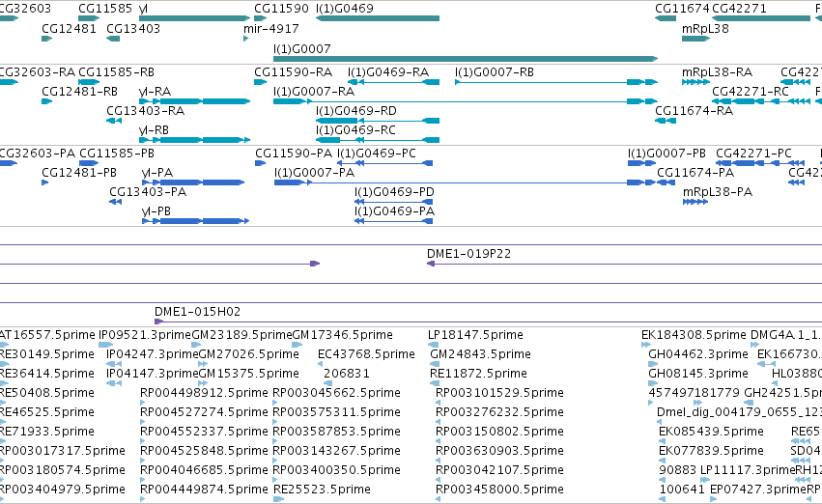Select protein l(1)G0469-PD

[x=394, y=202]
